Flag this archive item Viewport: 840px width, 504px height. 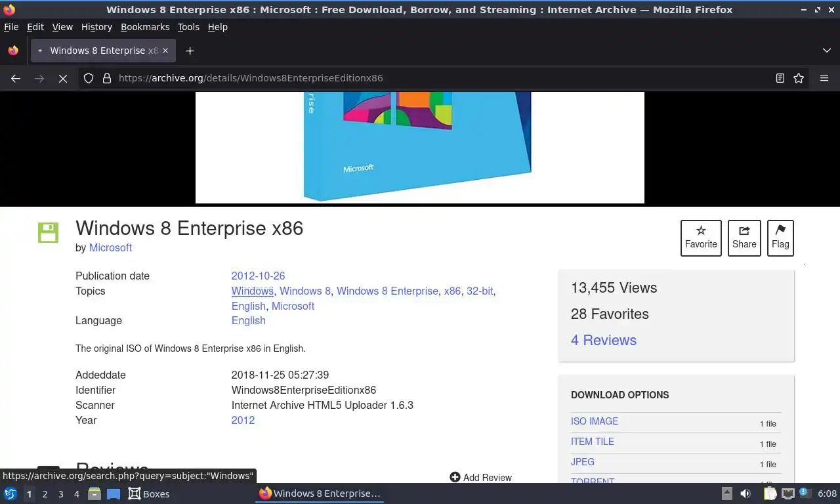pyautogui.click(x=780, y=238)
